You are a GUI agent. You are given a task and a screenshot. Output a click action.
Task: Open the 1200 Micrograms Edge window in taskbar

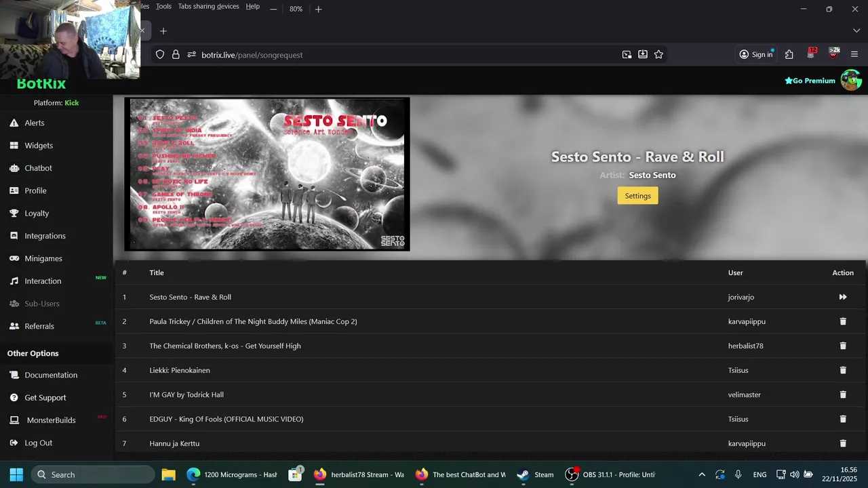click(x=233, y=474)
